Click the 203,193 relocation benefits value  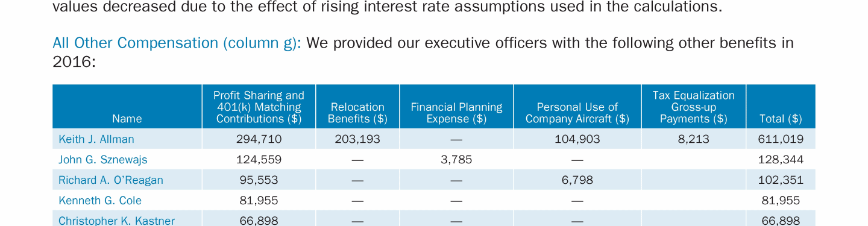point(357,139)
